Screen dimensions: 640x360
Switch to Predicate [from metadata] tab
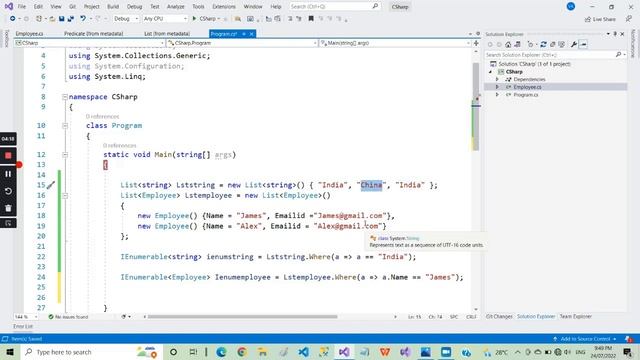point(93,34)
